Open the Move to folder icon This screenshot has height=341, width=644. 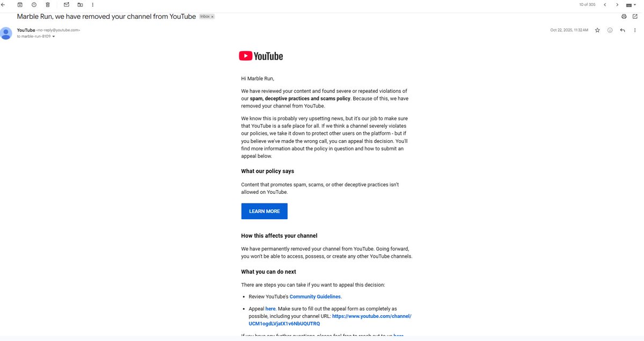[80, 4]
